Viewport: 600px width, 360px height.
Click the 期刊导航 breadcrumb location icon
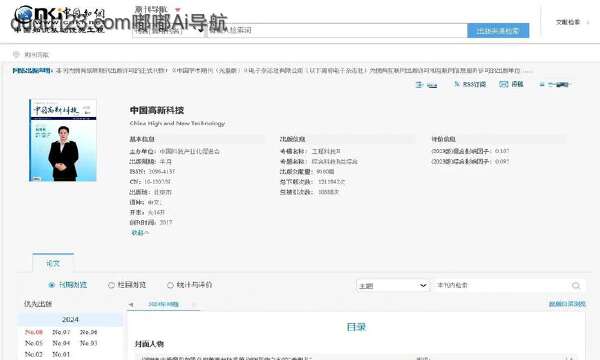point(16,54)
